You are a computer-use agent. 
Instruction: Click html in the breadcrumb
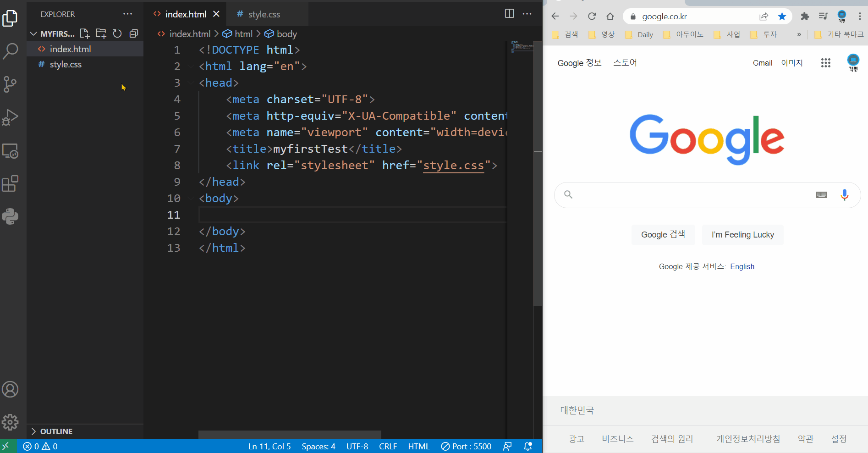[238, 34]
